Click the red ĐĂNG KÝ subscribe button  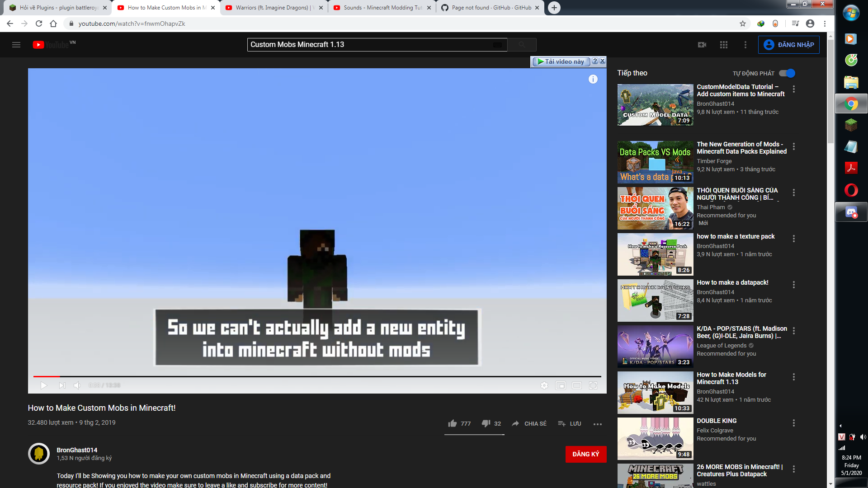(585, 454)
